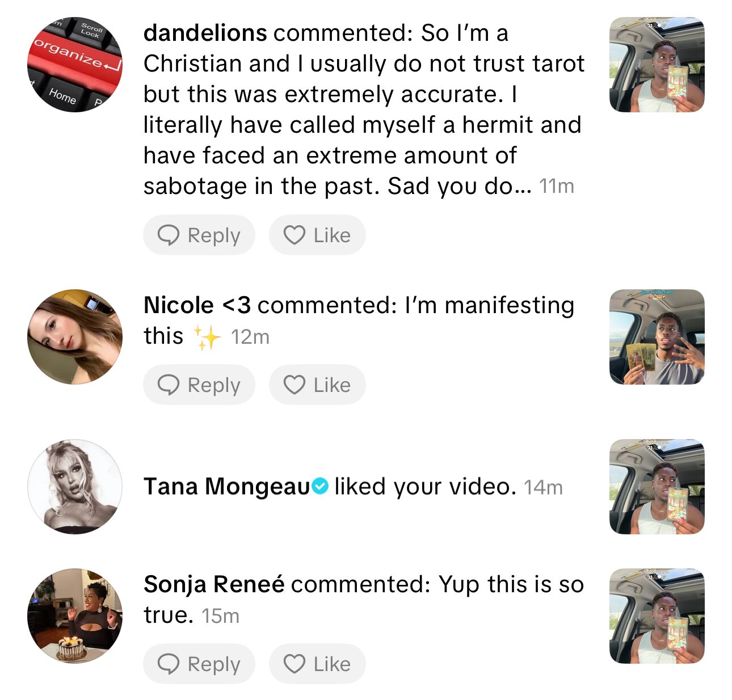Screen dimensions: 732x700
Task: Like Sonja Reneé's comment
Action: pos(317,664)
